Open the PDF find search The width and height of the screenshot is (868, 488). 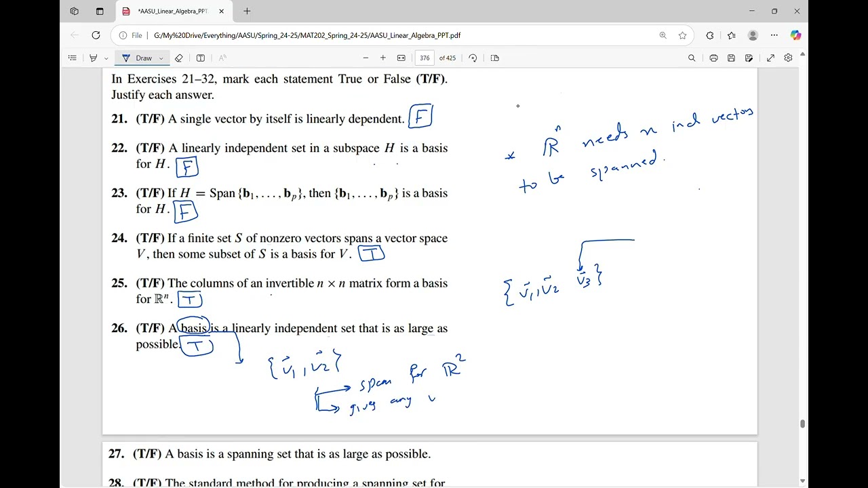point(692,58)
